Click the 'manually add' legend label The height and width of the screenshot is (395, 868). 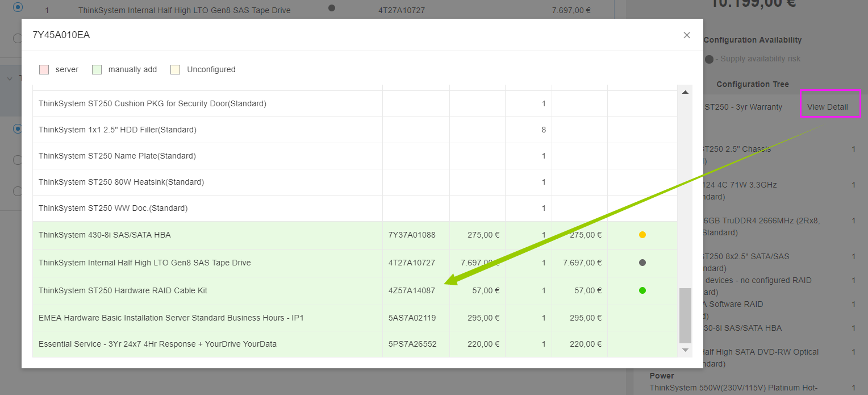pos(132,69)
